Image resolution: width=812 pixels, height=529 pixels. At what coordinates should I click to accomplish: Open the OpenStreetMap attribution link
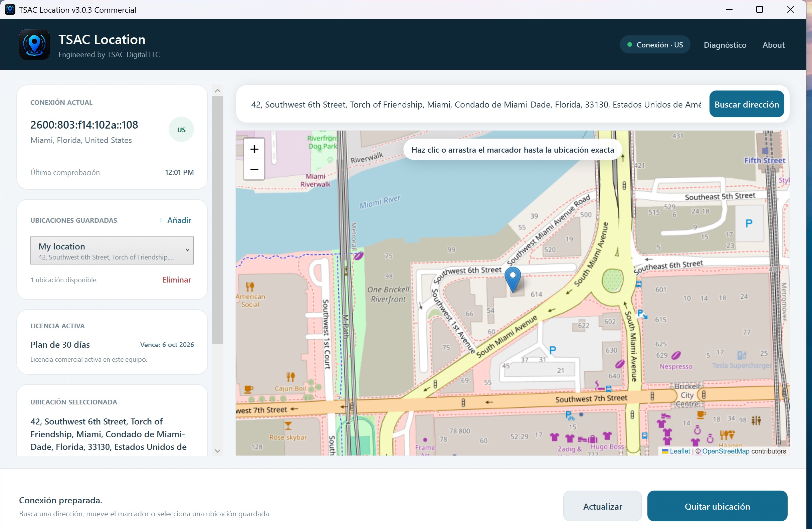point(726,451)
